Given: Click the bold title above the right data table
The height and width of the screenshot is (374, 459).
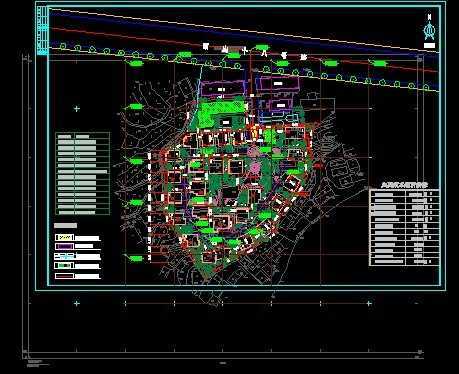Looking at the screenshot, I should (x=405, y=185).
